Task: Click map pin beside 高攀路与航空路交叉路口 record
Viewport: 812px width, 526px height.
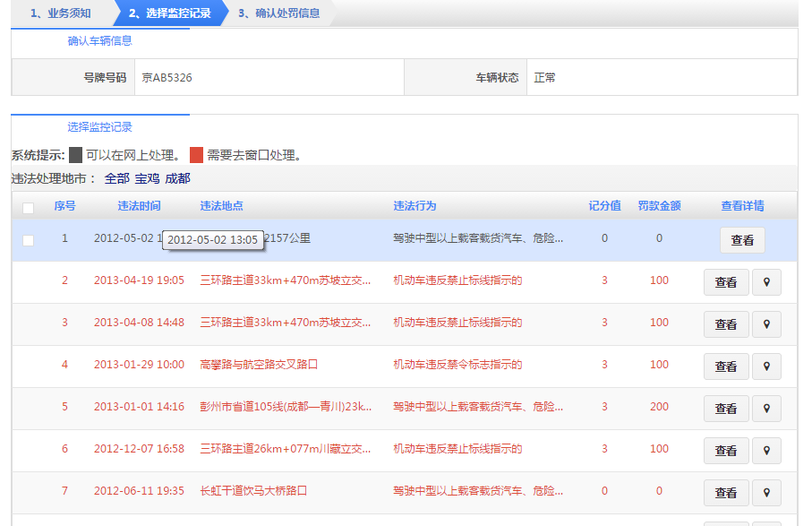Action: 766,366
